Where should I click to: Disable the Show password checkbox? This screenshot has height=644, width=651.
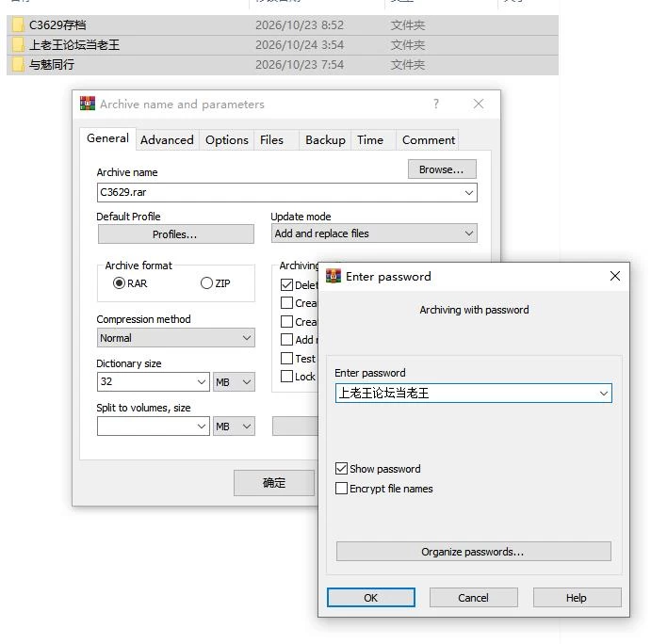point(341,469)
